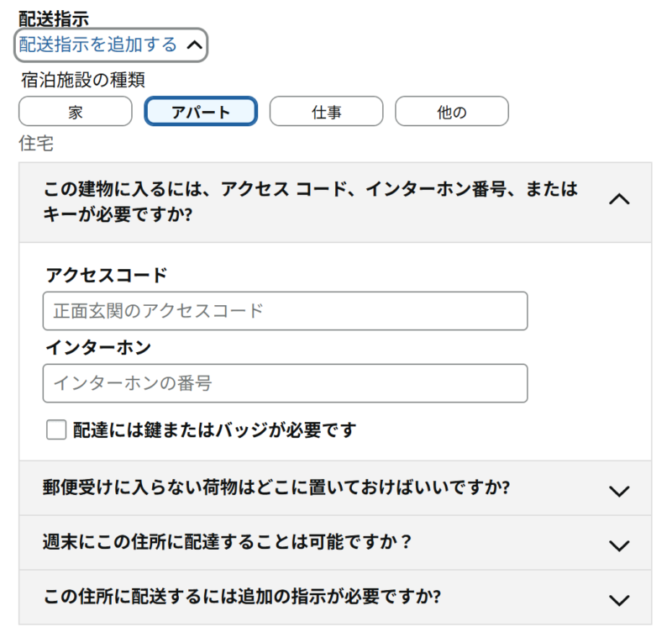Viewport: 672px width, 632px height.
Task: Check 配達には鍵またはバッジが必要です checkbox
Action: tap(56, 429)
